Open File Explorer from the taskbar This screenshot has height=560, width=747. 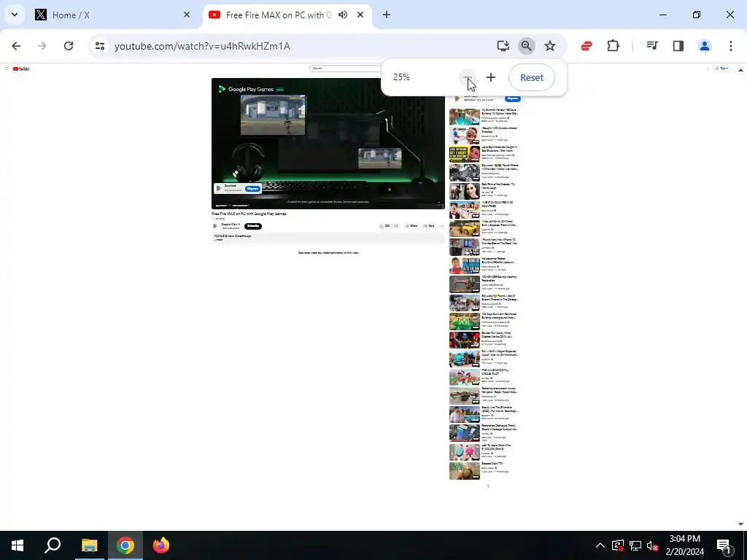click(89, 545)
